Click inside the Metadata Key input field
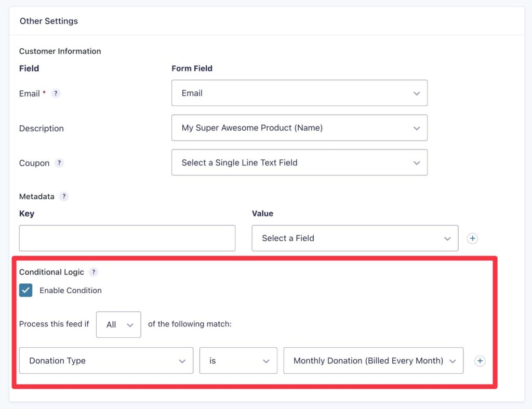This screenshot has height=409, width=532. pyautogui.click(x=127, y=238)
